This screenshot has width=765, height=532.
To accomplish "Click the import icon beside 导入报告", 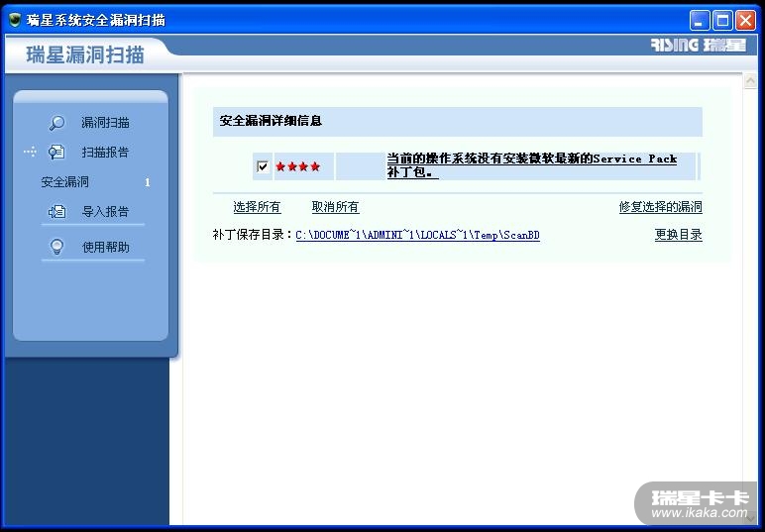I will pyautogui.click(x=57, y=211).
